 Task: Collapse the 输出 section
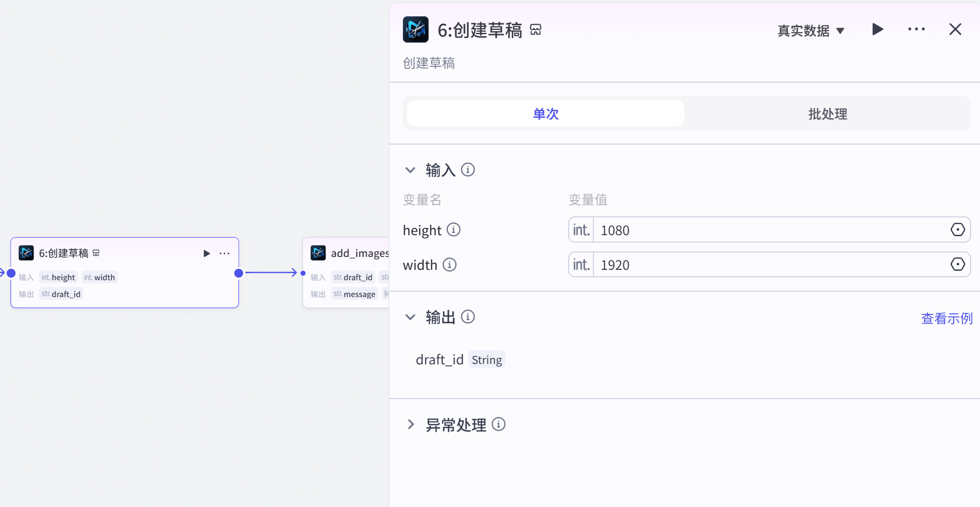410,317
